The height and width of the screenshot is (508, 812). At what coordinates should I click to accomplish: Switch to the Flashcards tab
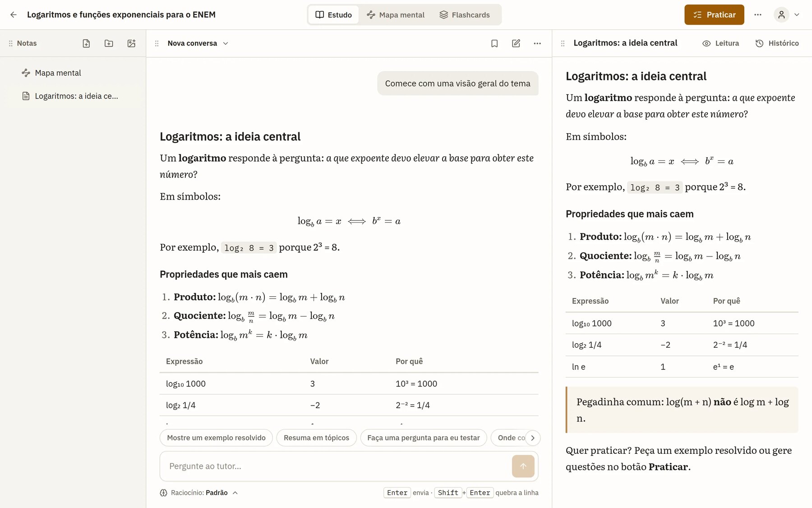465,15
